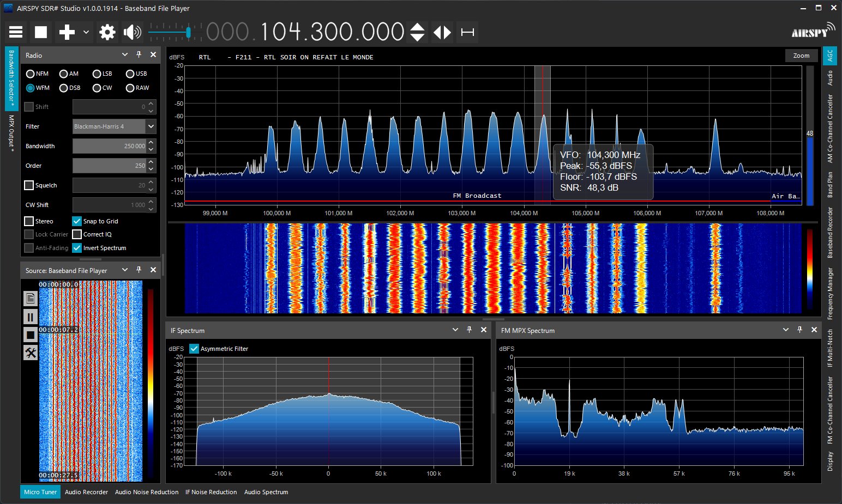Pin the Radio panel
Image resolution: width=842 pixels, height=504 pixels.
point(139,55)
